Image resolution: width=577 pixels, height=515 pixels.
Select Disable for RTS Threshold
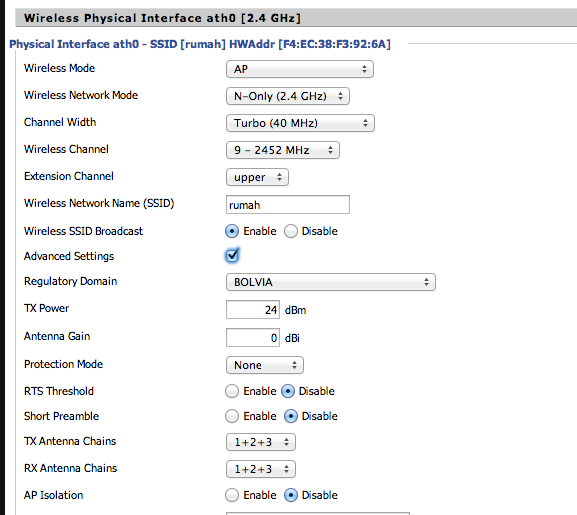point(288,391)
